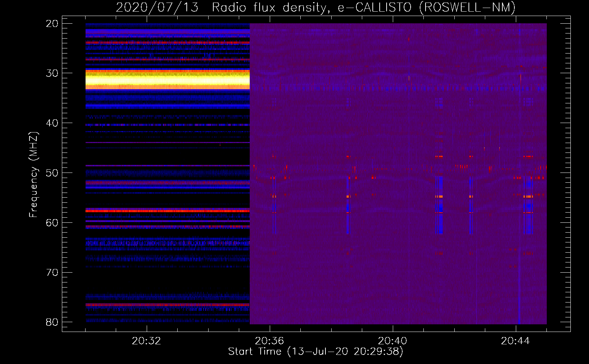Click the y-axis tick label '20'
The width and height of the screenshot is (589, 364).
pyautogui.click(x=52, y=24)
